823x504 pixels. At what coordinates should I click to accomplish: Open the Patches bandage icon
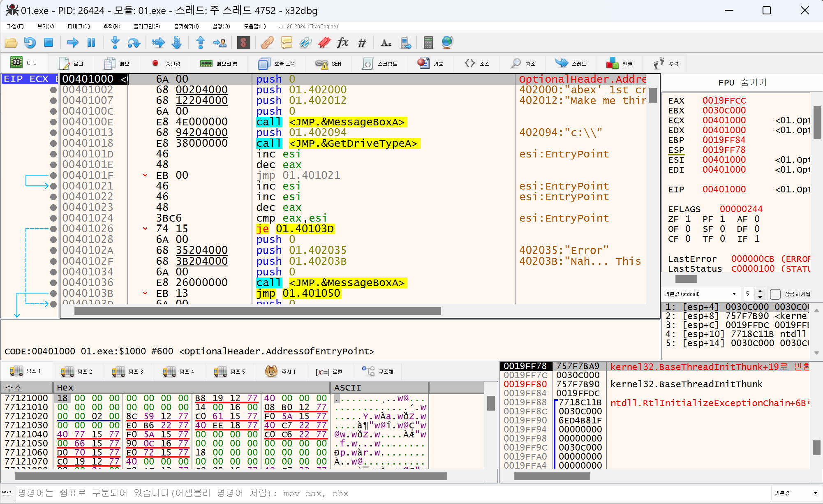267,42
